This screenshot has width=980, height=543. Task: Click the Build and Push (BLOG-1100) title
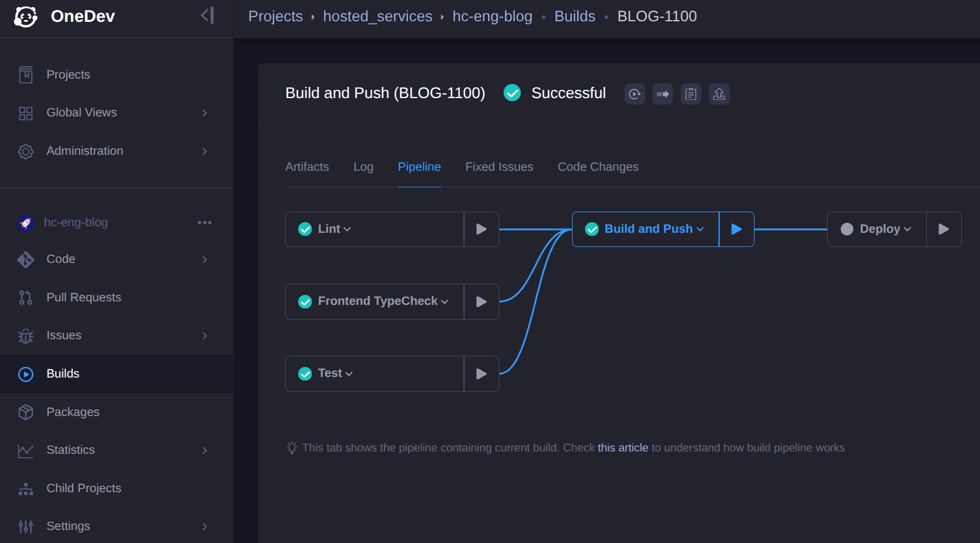pyautogui.click(x=386, y=93)
